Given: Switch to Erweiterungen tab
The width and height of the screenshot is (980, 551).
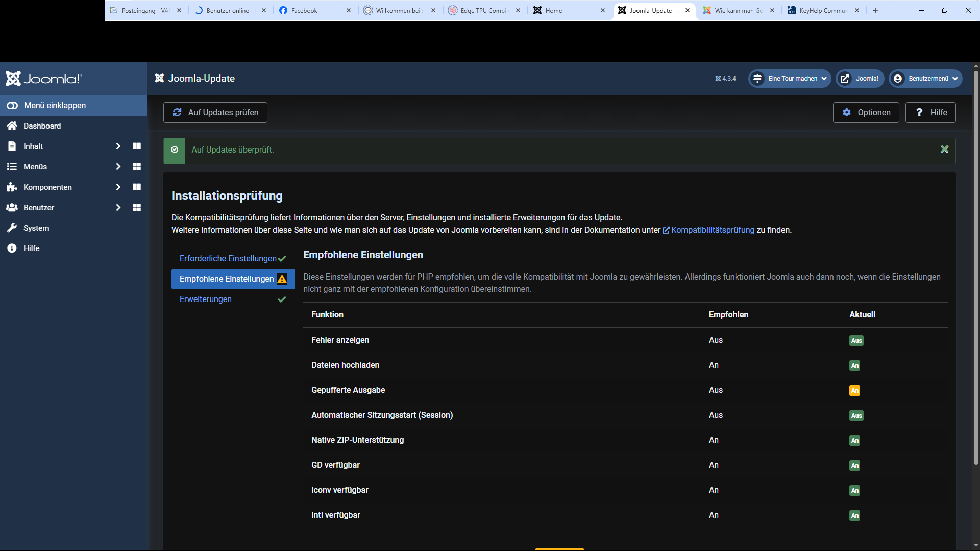Looking at the screenshot, I should pyautogui.click(x=205, y=299).
